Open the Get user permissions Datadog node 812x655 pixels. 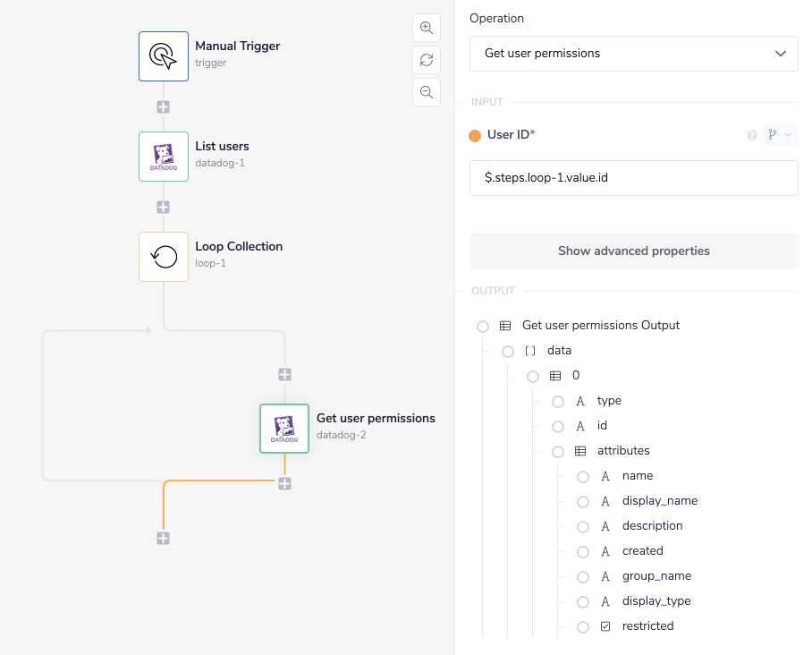tap(283, 429)
